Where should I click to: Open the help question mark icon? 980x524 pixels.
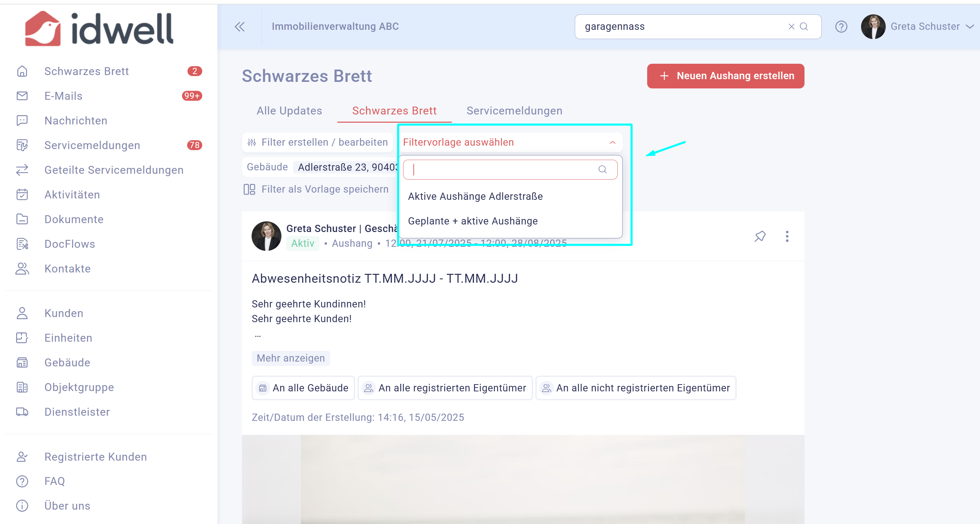pyautogui.click(x=841, y=27)
